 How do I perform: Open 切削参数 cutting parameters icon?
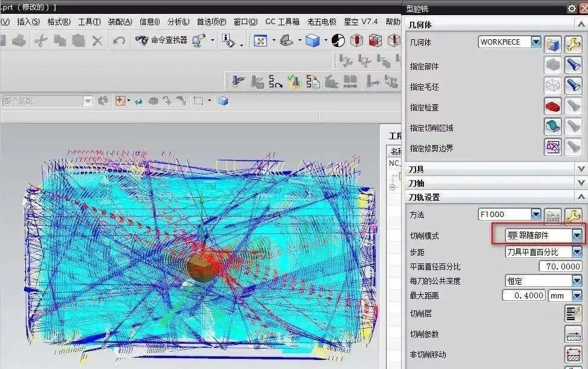[572, 334]
